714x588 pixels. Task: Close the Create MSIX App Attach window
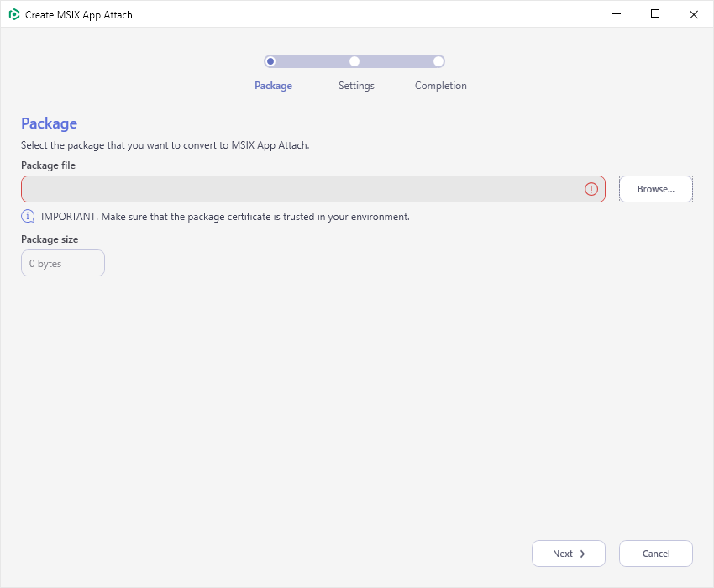click(694, 14)
